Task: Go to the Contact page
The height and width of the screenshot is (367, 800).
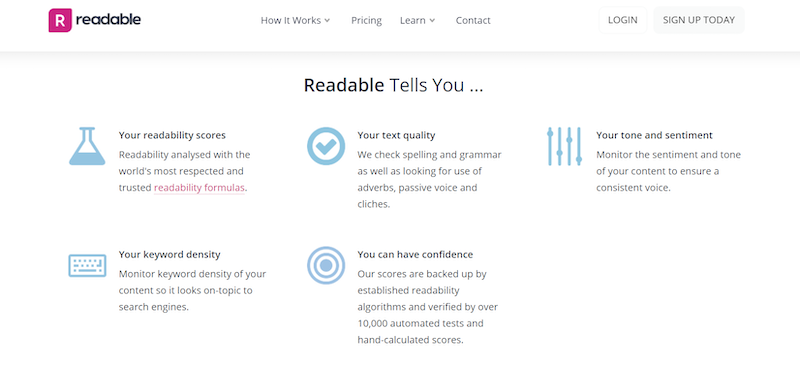Action: click(473, 20)
